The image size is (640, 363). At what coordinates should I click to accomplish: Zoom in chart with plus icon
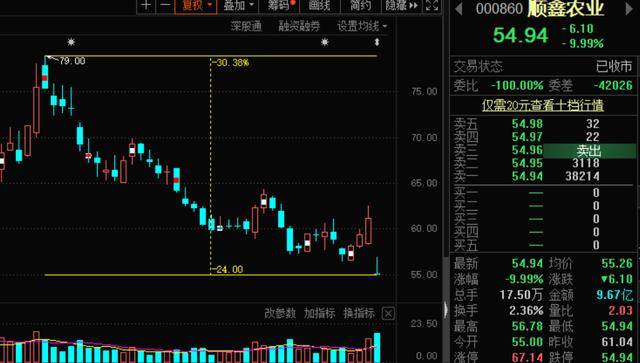pyautogui.click(x=146, y=6)
